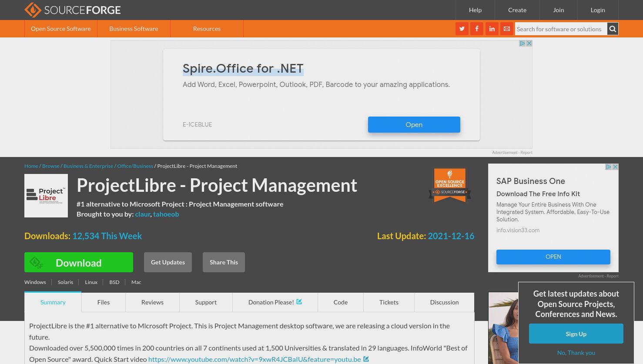Image resolution: width=643 pixels, height=364 pixels.
Task: Click the search magnifier button
Action: click(613, 29)
